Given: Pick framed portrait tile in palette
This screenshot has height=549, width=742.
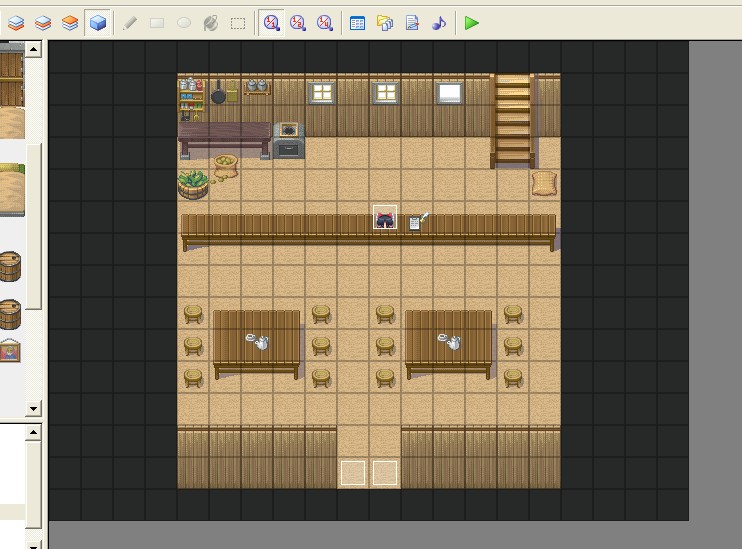Looking at the screenshot, I should 10,351.
